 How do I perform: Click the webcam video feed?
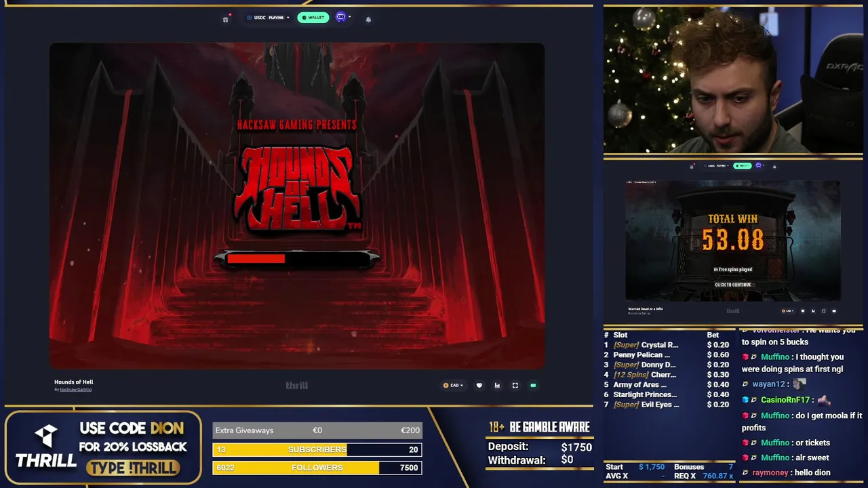733,80
